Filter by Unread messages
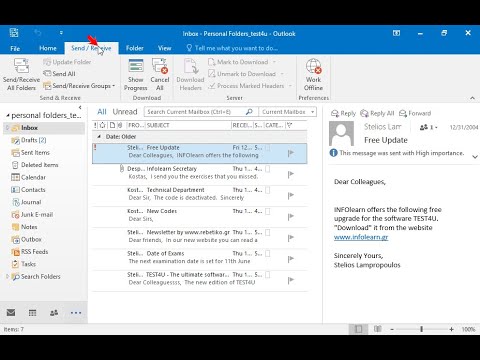Screen dimensions: 480x360 (125, 112)
